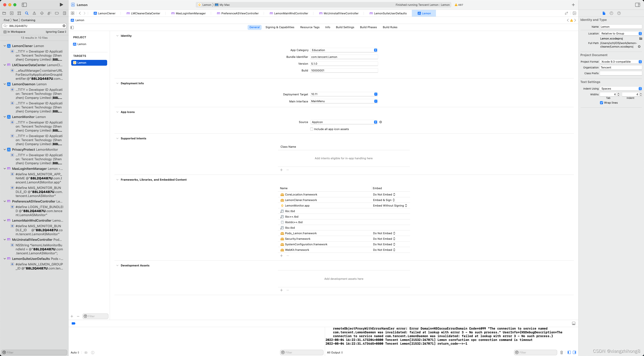Open the Quick Help inspector icon
Screen dimensions: 644x356
pos(619,13)
